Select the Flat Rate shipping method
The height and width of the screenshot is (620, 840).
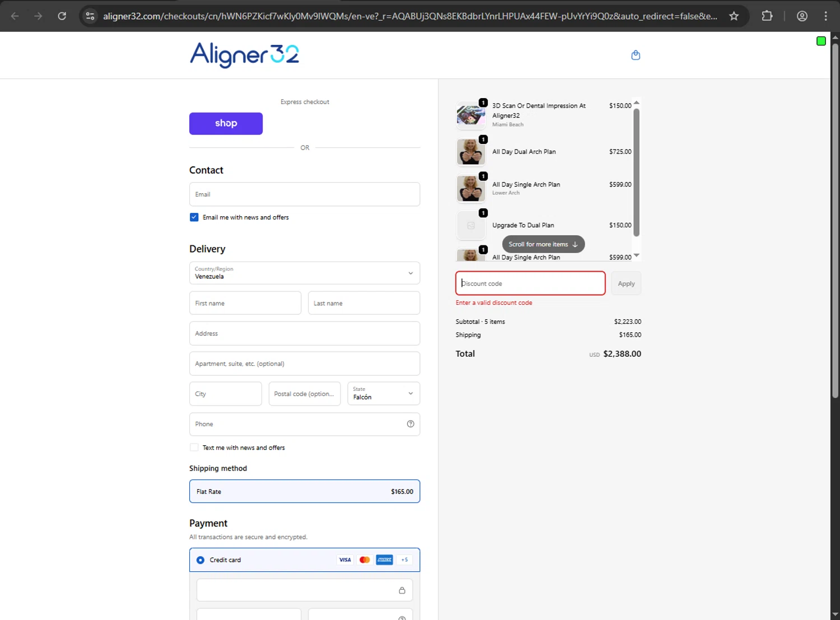click(305, 491)
